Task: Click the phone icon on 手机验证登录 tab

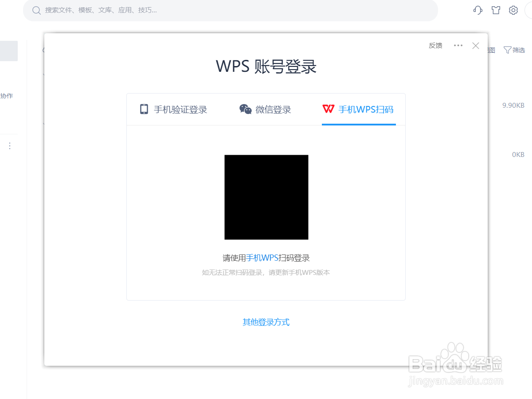Action: tap(144, 109)
